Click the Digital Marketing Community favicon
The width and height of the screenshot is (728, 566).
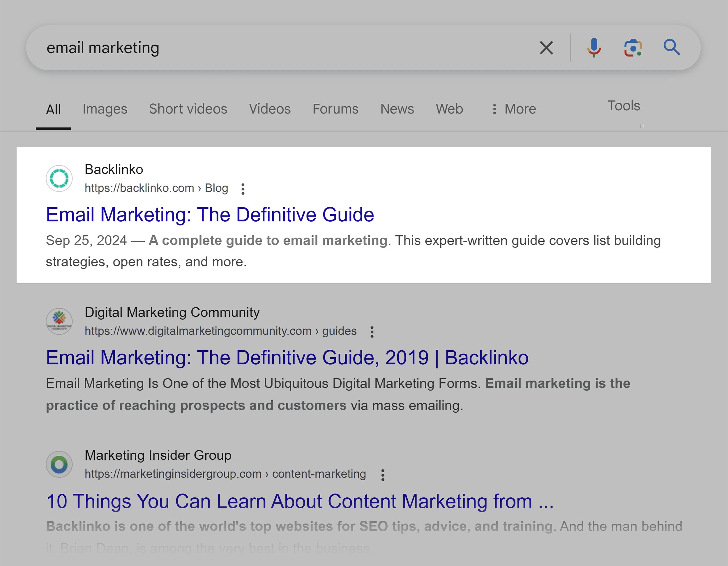click(59, 321)
